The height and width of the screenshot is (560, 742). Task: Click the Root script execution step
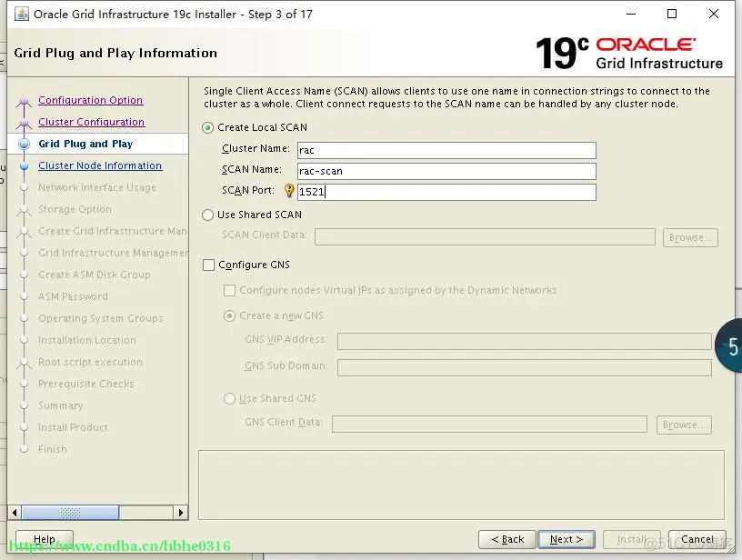coord(90,362)
